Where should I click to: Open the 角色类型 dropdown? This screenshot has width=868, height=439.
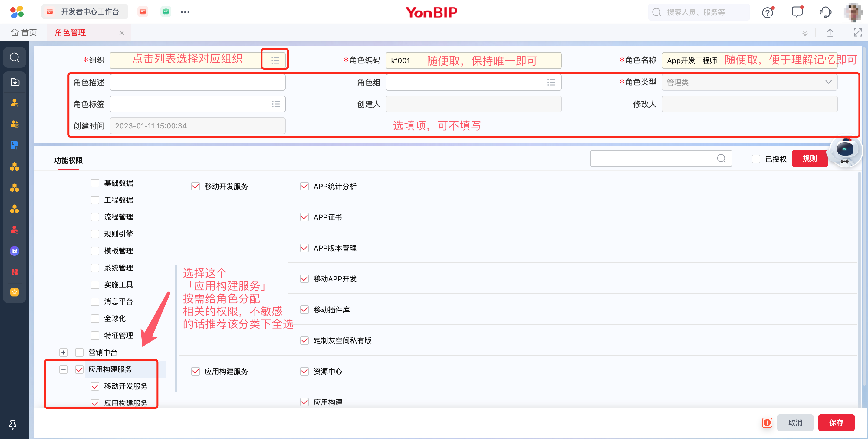pyautogui.click(x=749, y=82)
